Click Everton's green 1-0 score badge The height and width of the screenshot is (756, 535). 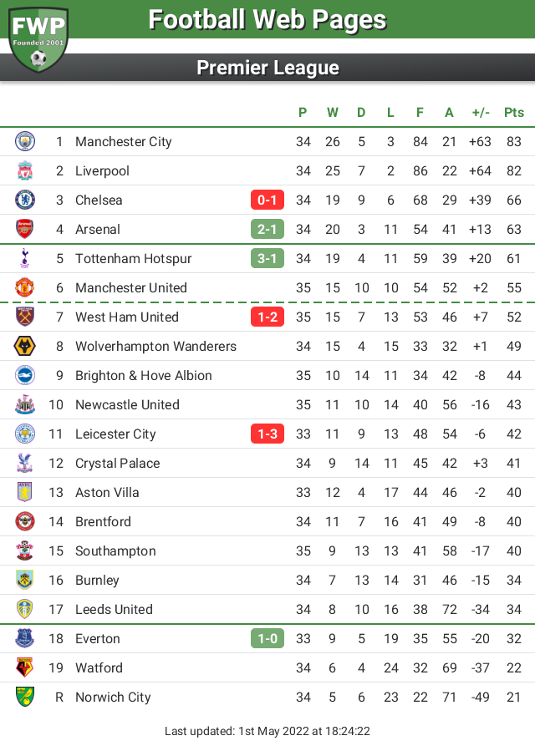(x=267, y=638)
